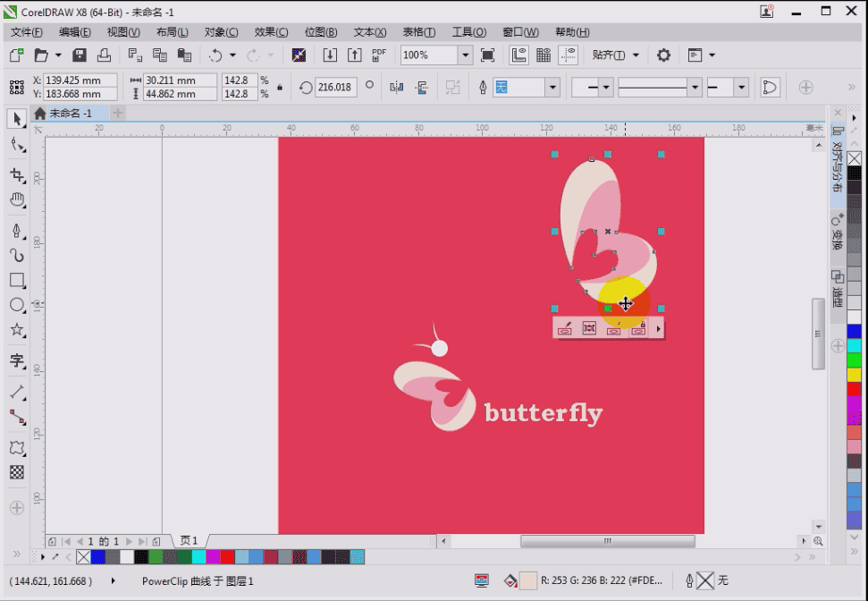
Task: Select the Star polygon tool
Action: tap(17, 330)
